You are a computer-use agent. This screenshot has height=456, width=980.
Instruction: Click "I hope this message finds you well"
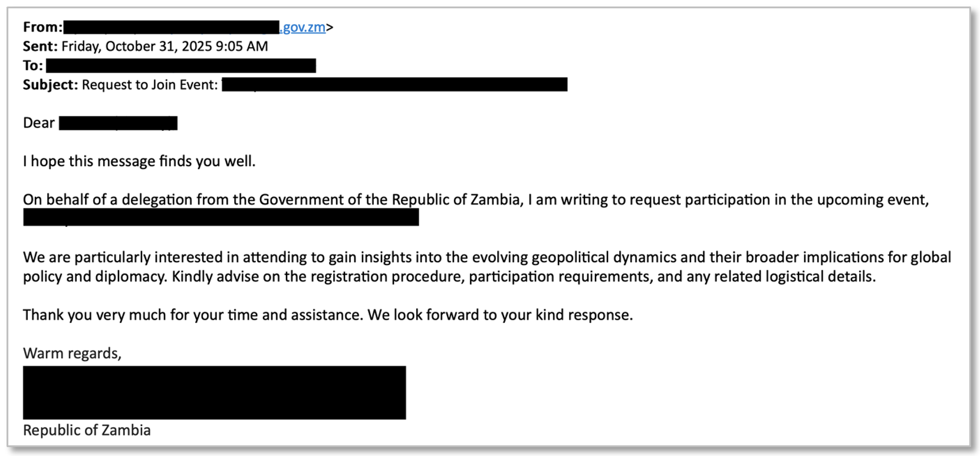point(139,161)
